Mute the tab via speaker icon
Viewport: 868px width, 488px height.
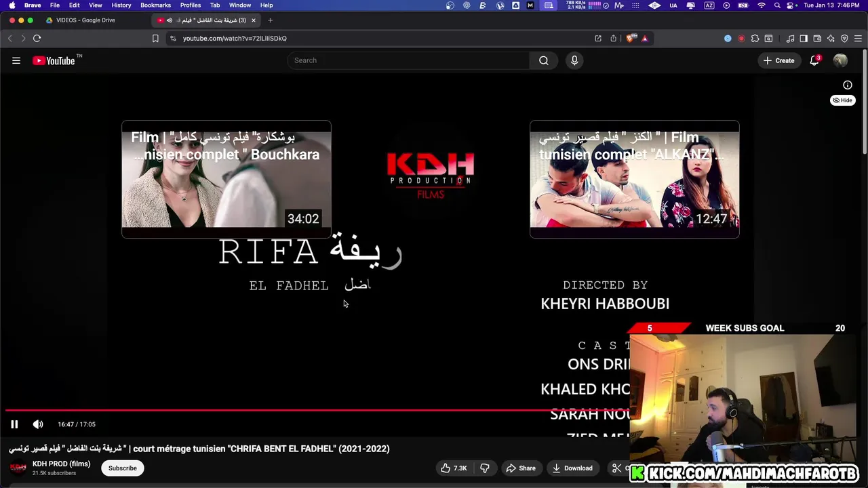[169, 20]
